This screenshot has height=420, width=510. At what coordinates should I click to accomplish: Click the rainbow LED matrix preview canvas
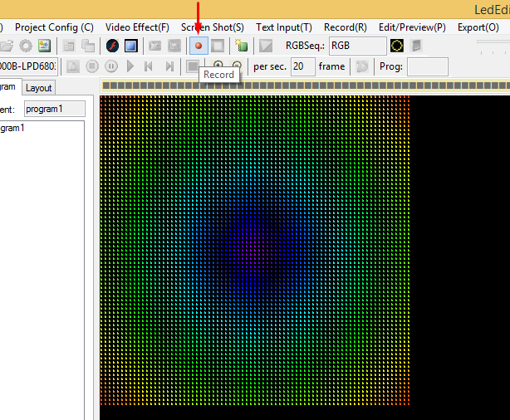(255, 251)
